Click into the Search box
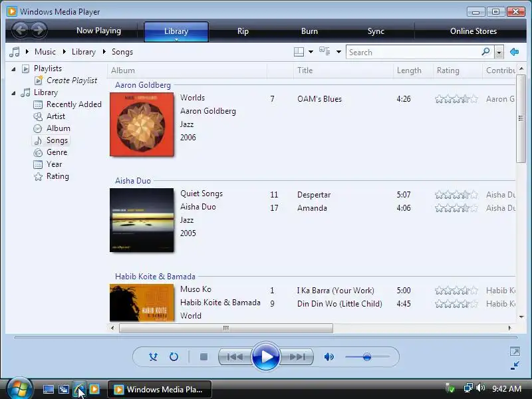Image resolution: width=532 pixels, height=399 pixels. (413, 53)
